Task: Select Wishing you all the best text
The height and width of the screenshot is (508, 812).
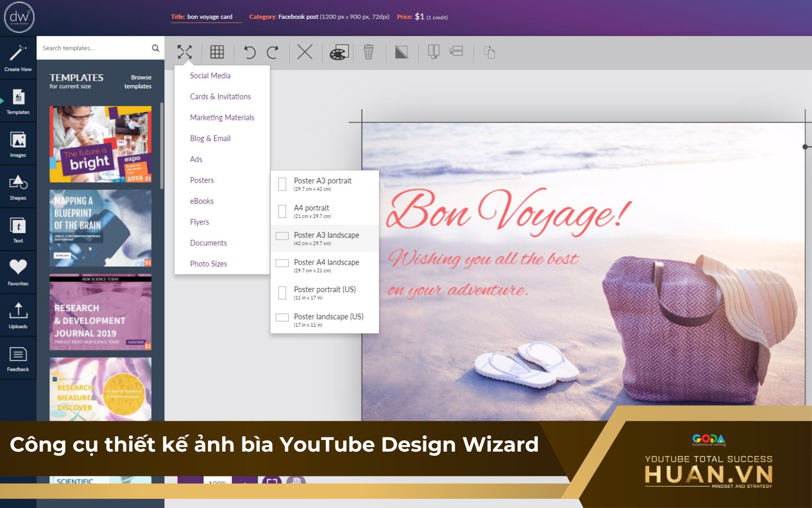Action: click(483, 259)
